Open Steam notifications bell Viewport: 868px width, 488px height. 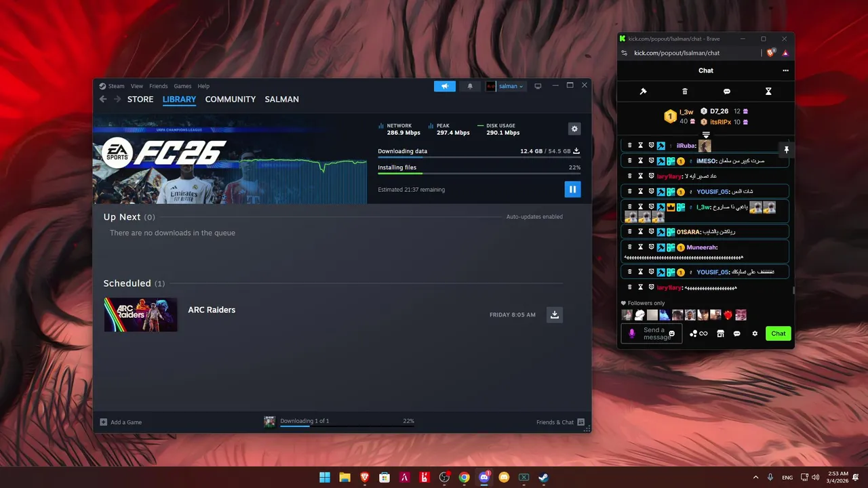pyautogui.click(x=470, y=86)
